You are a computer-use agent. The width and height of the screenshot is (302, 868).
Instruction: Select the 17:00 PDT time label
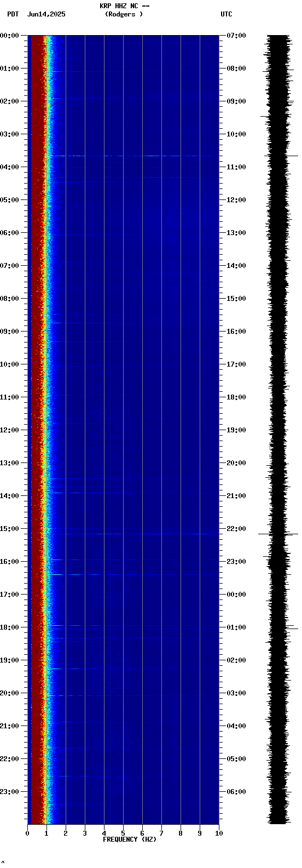(9, 595)
